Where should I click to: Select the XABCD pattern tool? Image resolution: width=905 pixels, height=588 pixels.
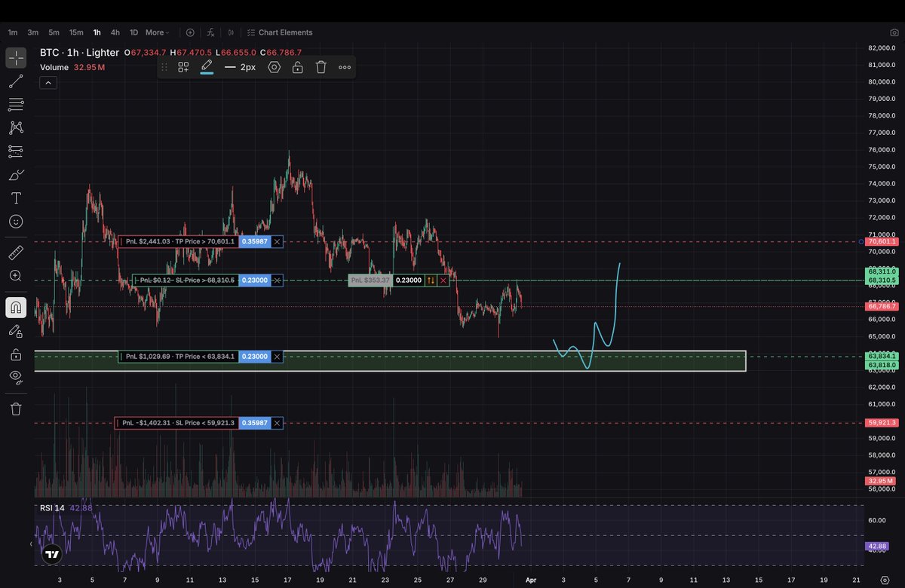(16, 128)
